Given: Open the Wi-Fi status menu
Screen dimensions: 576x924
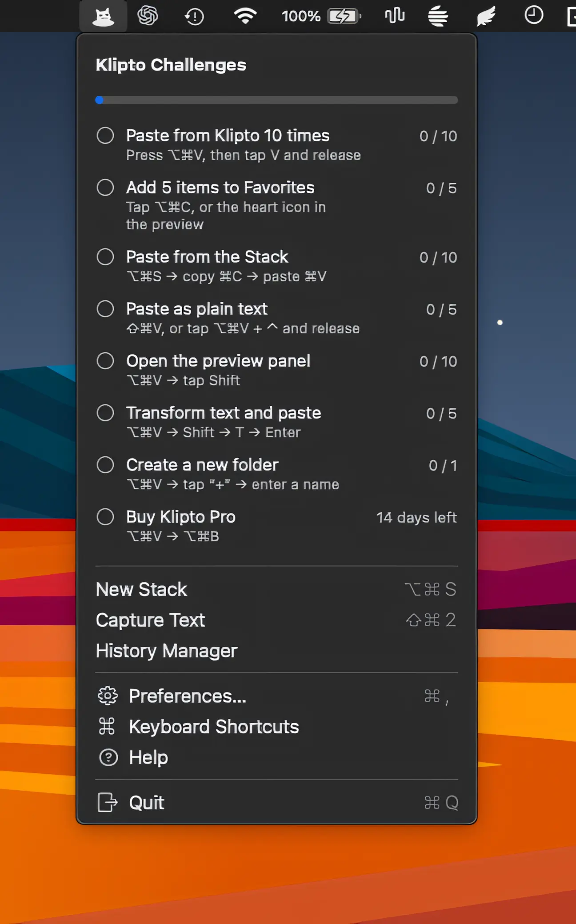Looking at the screenshot, I should click(245, 16).
